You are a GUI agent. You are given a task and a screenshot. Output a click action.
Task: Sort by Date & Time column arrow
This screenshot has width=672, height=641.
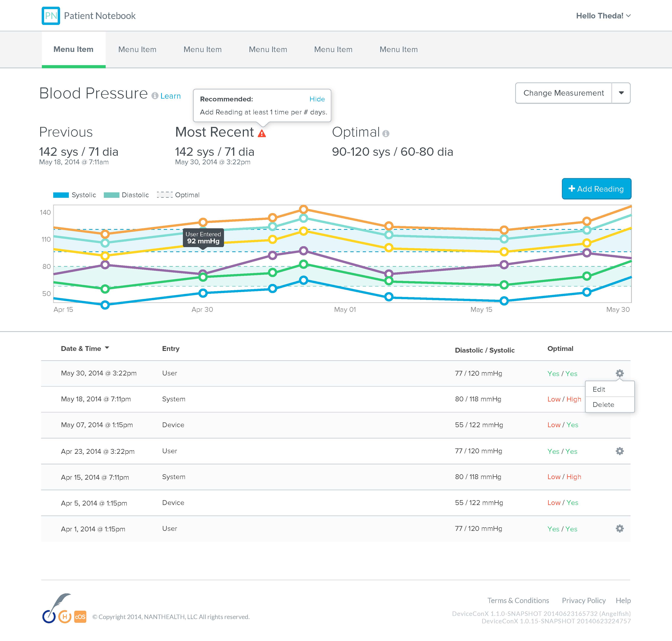107,348
